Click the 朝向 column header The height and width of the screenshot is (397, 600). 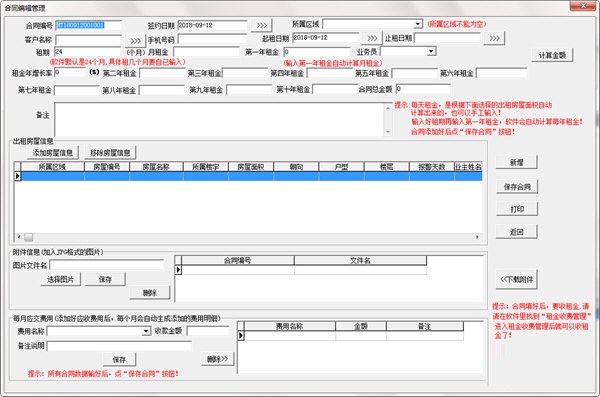[x=296, y=167]
